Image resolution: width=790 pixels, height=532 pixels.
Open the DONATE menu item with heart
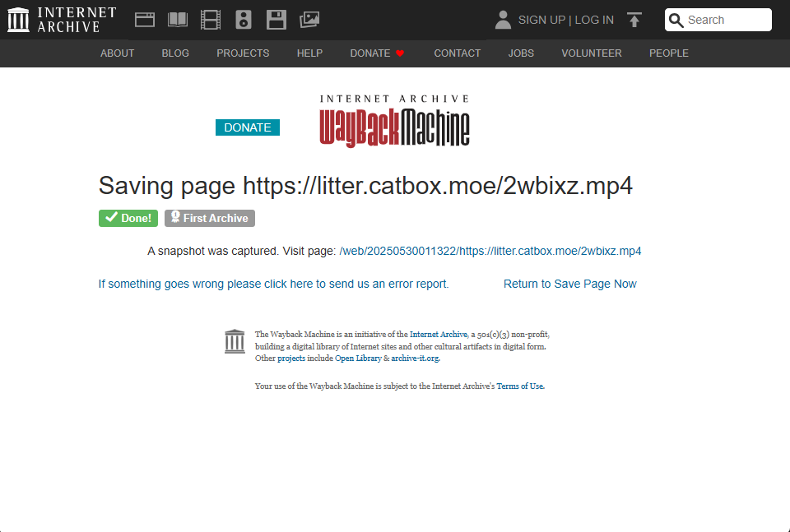click(x=378, y=53)
